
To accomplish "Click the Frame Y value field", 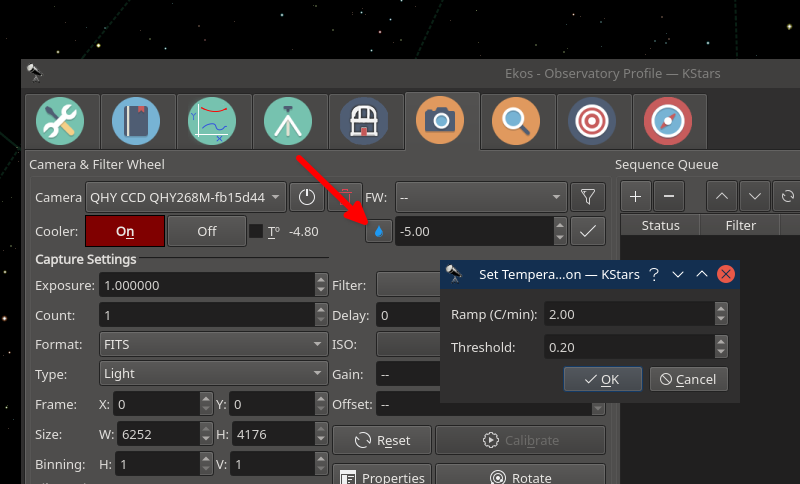I will click(272, 404).
